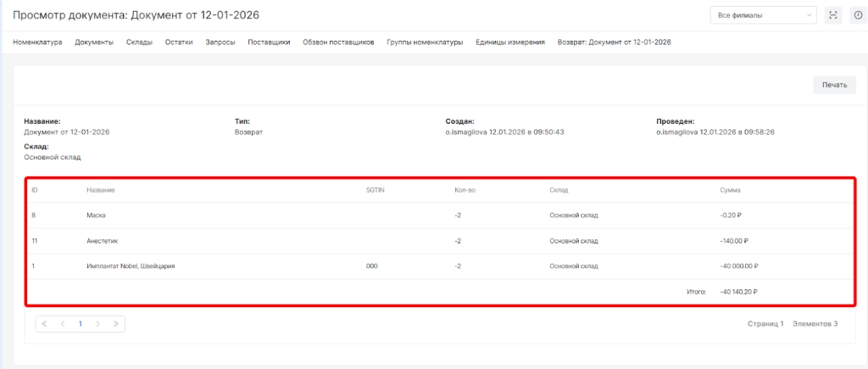The image size is (868, 369).
Task: Open Группы номенклатуры tab
Action: click(x=425, y=42)
